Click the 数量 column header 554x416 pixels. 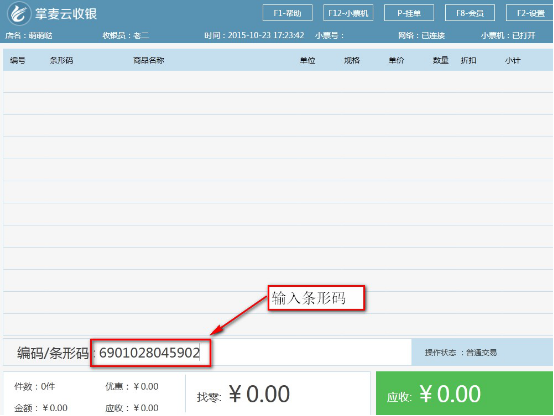coord(441,60)
